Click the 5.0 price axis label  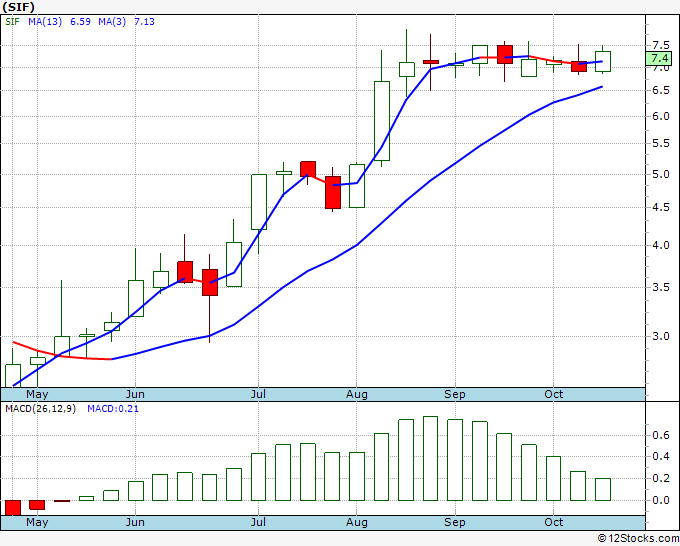pyautogui.click(x=661, y=174)
